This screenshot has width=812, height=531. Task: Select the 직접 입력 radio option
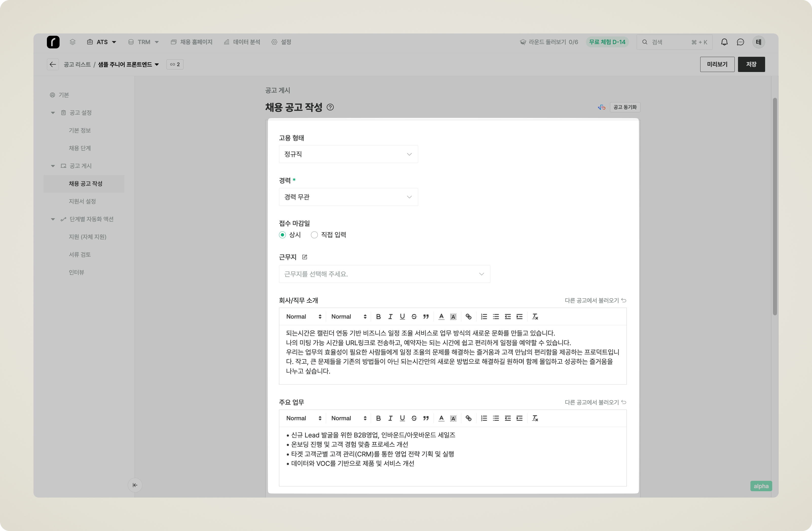(314, 235)
